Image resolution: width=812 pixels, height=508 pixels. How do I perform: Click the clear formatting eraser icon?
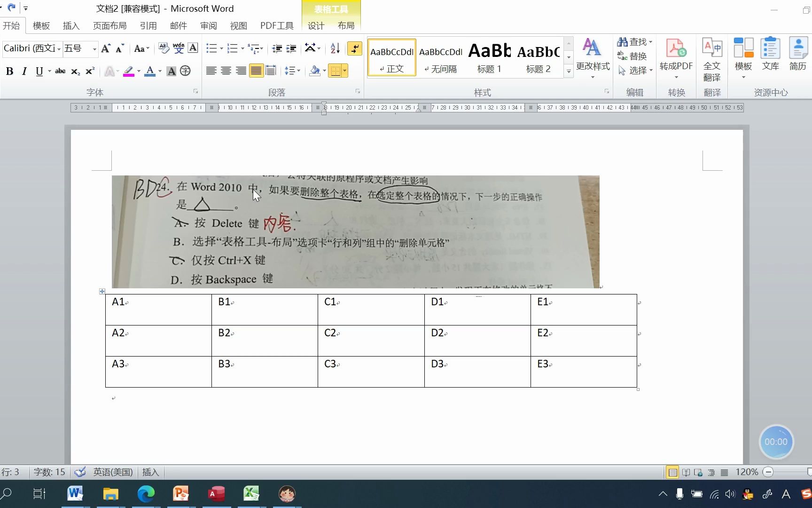pyautogui.click(x=164, y=48)
